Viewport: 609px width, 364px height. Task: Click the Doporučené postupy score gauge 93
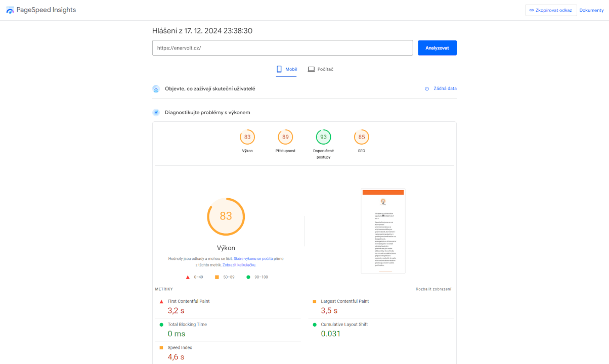(x=323, y=137)
